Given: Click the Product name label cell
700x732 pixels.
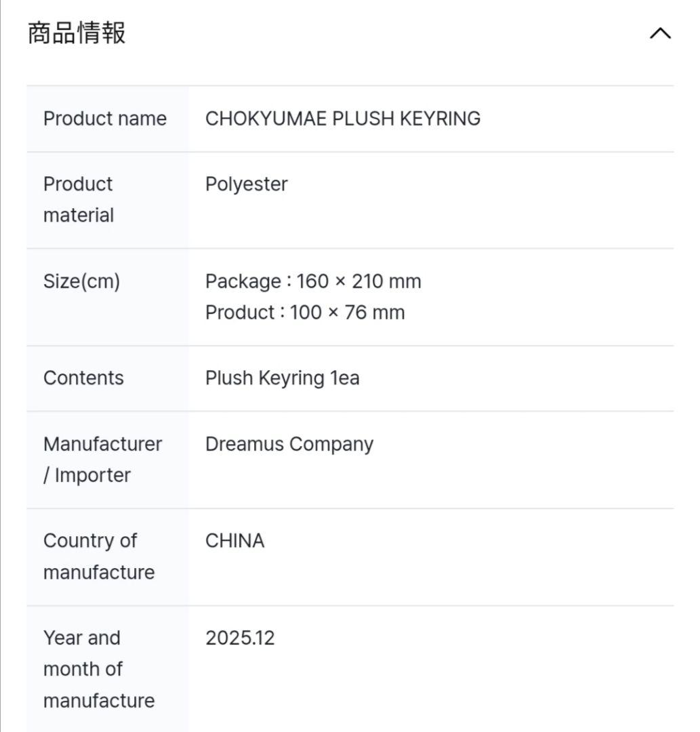Looking at the screenshot, I should (105, 119).
